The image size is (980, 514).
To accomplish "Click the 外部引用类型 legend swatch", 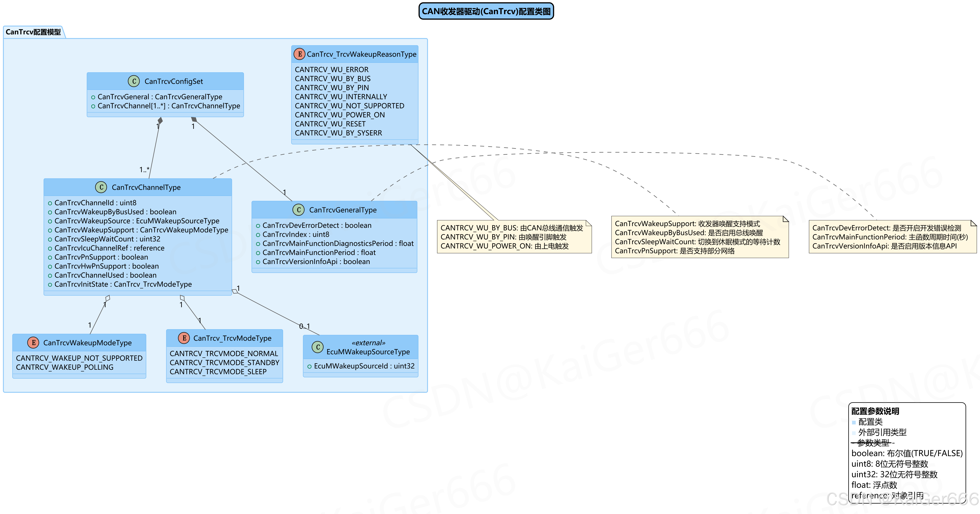I will click(854, 433).
